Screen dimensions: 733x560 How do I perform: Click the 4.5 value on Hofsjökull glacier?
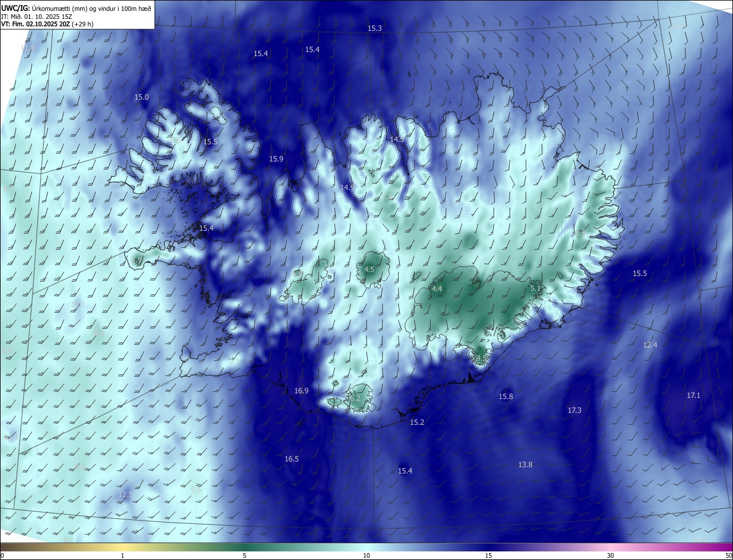pyautogui.click(x=369, y=269)
